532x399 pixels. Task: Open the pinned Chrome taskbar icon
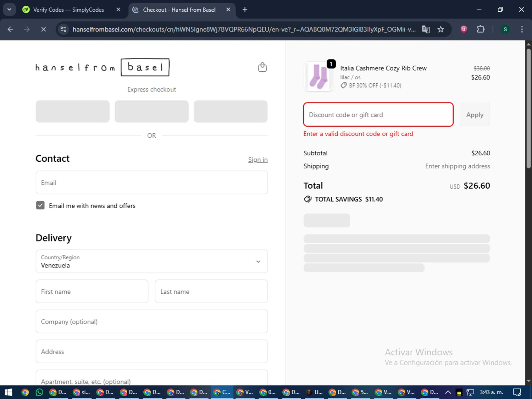coord(25,392)
